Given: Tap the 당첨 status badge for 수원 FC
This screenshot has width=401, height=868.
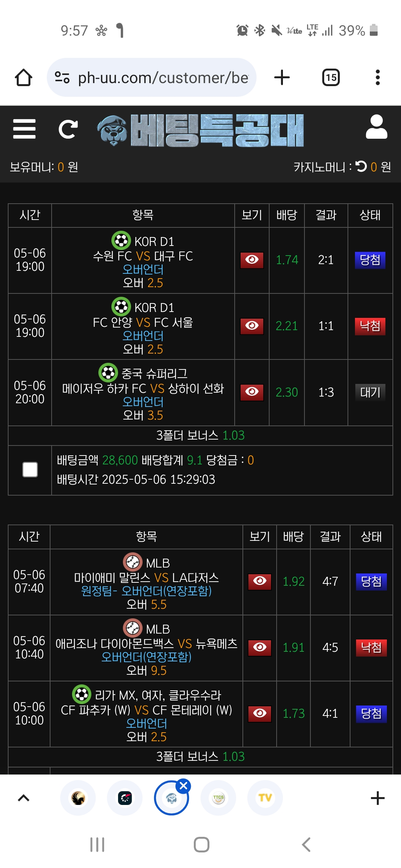Looking at the screenshot, I should 370,260.
